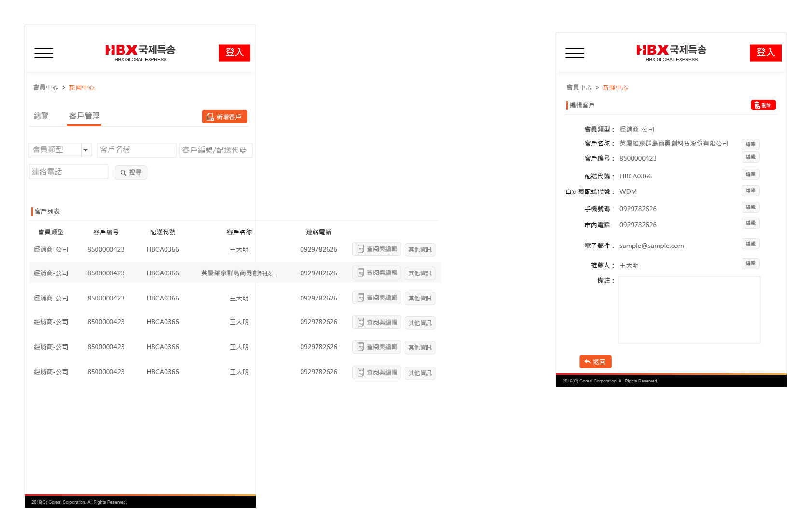
Task: Open the hamburger menu in right panel
Action: 575,53
